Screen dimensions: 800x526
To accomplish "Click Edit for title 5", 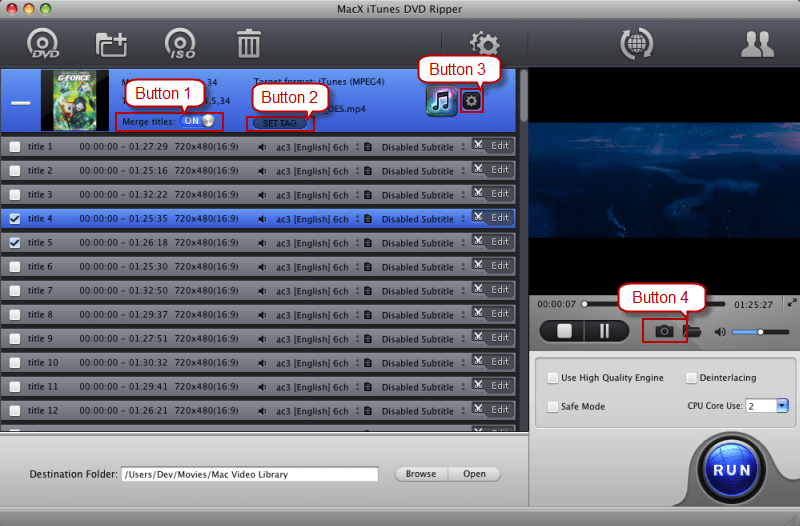I will tap(499, 241).
